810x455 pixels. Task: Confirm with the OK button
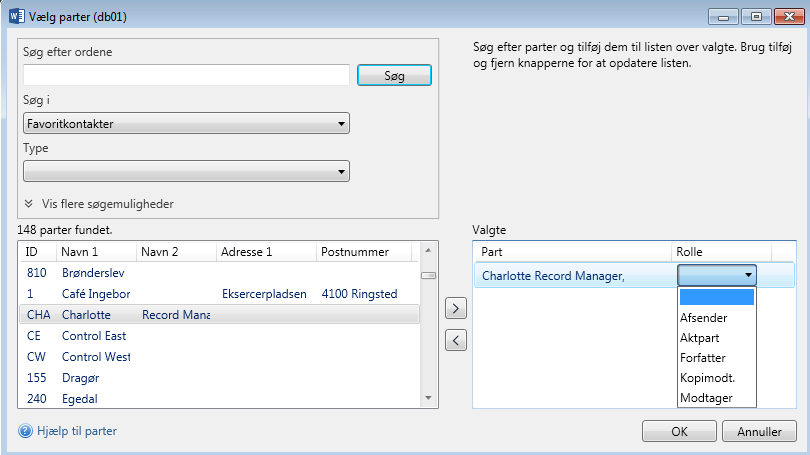679,432
